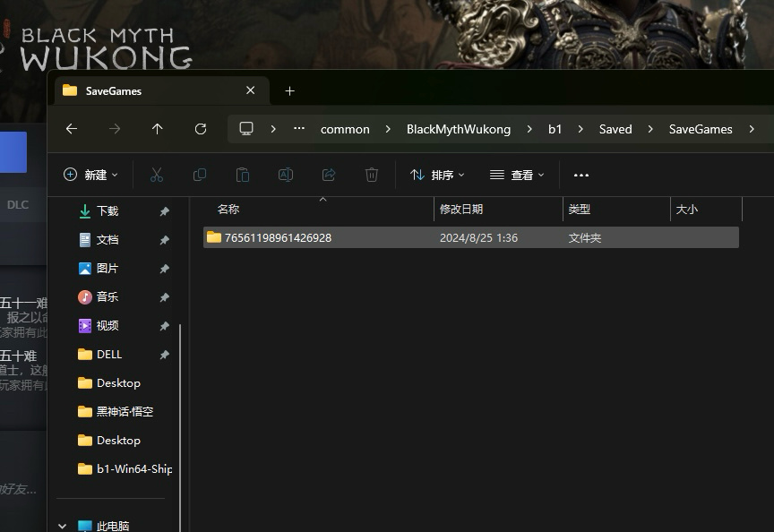Image resolution: width=774 pixels, height=532 pixels.
Task: Open the 新建 (New) dropdown
Action: click(x=90, y=175)
